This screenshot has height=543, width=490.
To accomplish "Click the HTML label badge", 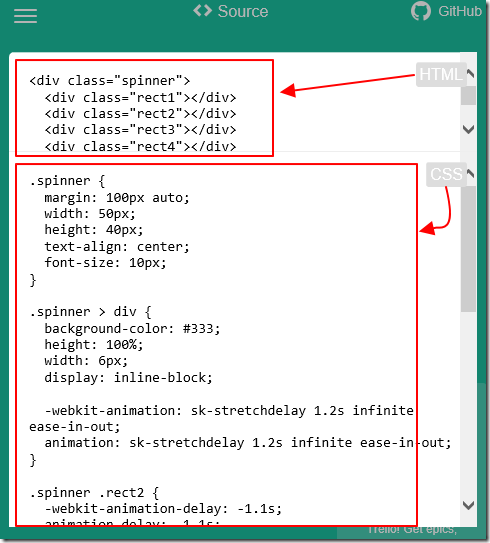I will [441, 74].
